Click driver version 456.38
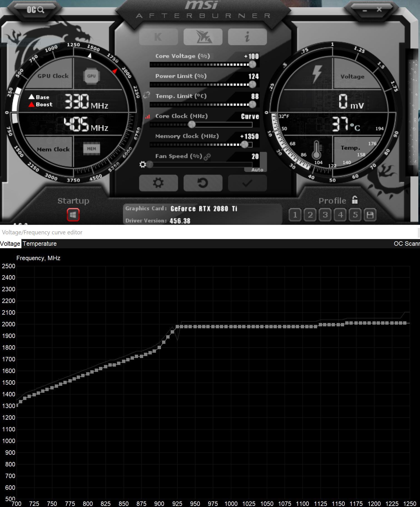Viewport: 420px width, 507px height. coord(180,221)
